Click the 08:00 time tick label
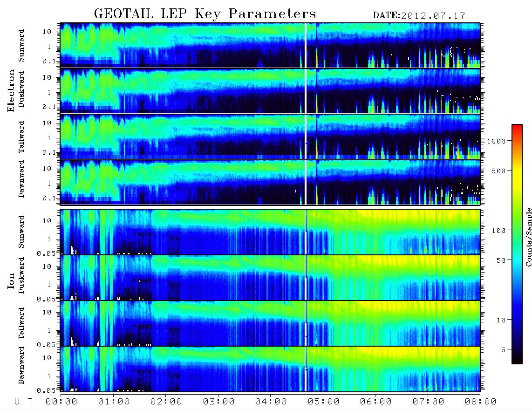The width and height of the screenshot is (532, 410). click(481, 402)
